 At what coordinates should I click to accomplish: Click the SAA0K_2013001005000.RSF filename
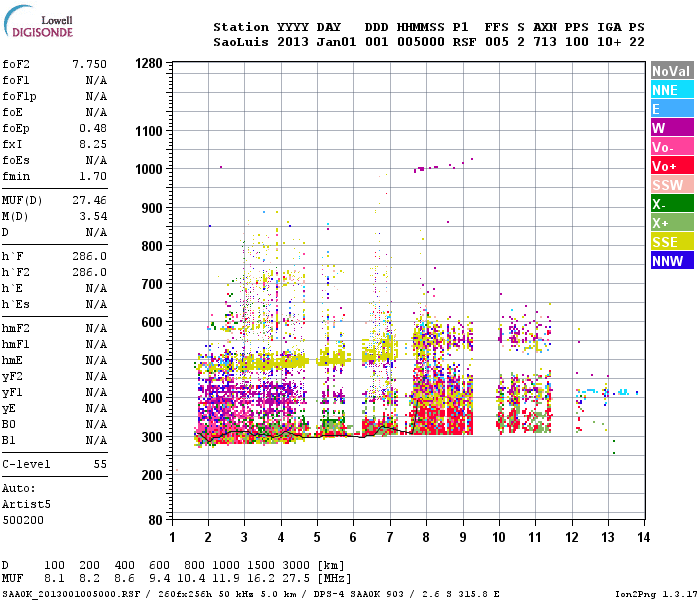tap(71, 594)
